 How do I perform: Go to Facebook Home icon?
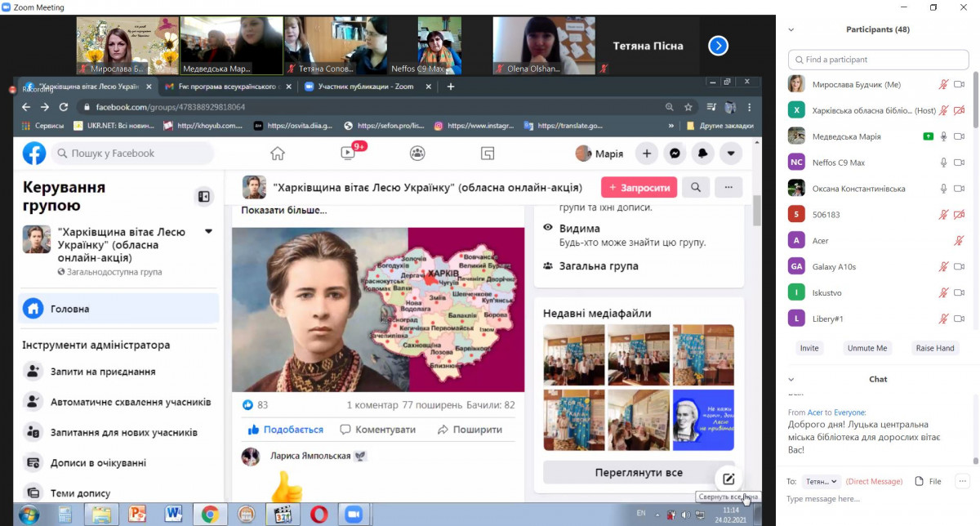[x=278, y=154]
